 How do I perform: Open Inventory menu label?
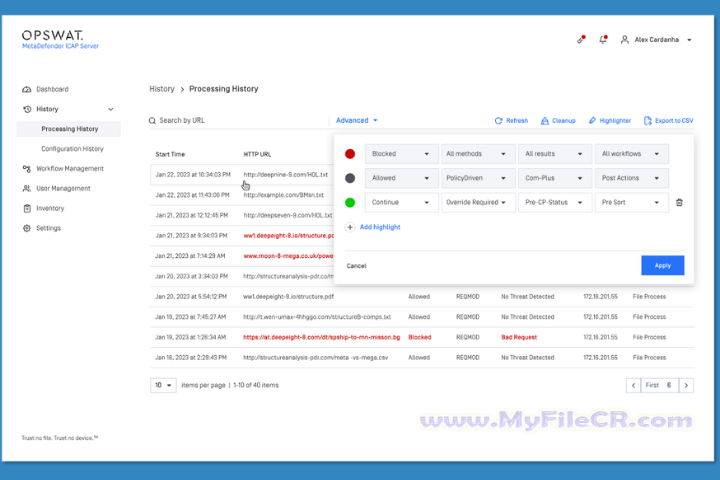pyautogui.click(x=50, y=208)
